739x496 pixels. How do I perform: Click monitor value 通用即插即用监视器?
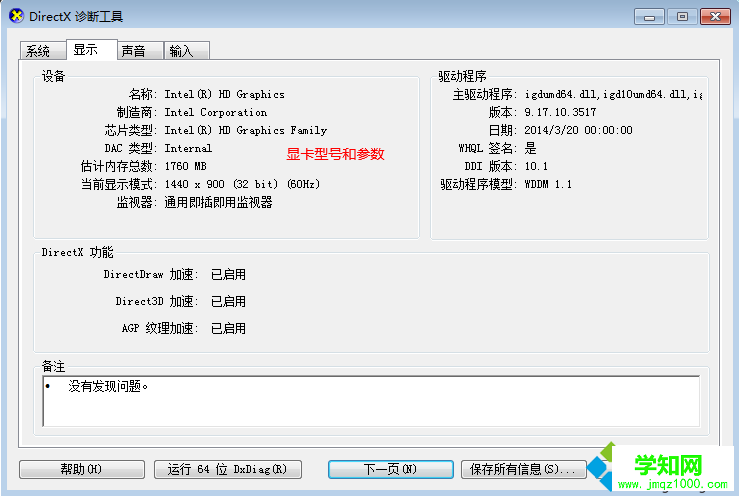218,202
